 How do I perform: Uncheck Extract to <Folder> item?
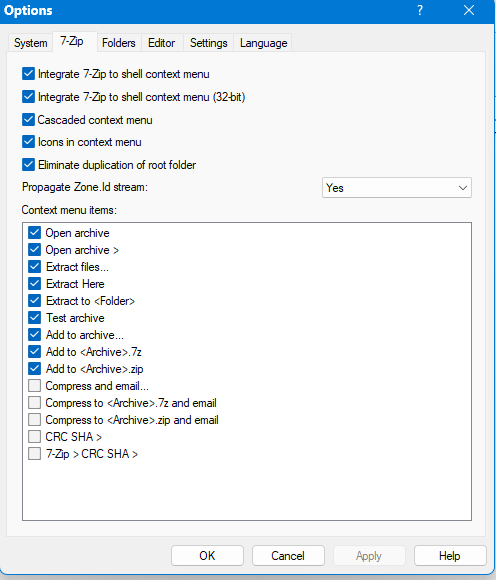(x=34, y=301)
